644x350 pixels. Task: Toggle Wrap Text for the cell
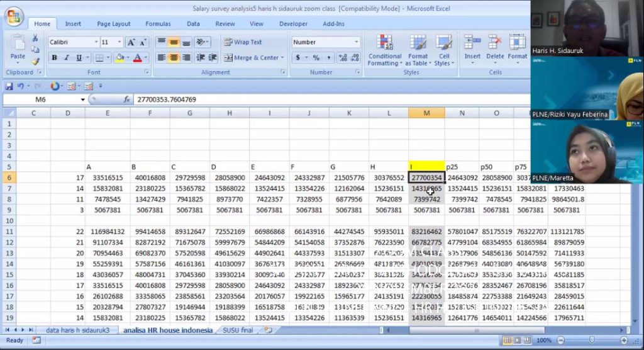coord(243,42)
